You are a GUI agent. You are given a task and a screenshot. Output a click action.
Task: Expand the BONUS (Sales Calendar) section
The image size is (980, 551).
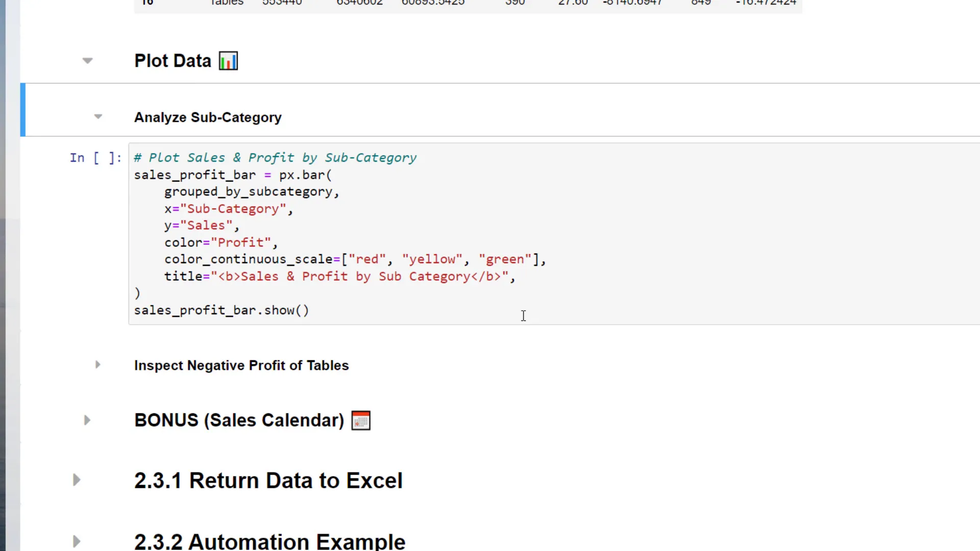click(87, 420)
